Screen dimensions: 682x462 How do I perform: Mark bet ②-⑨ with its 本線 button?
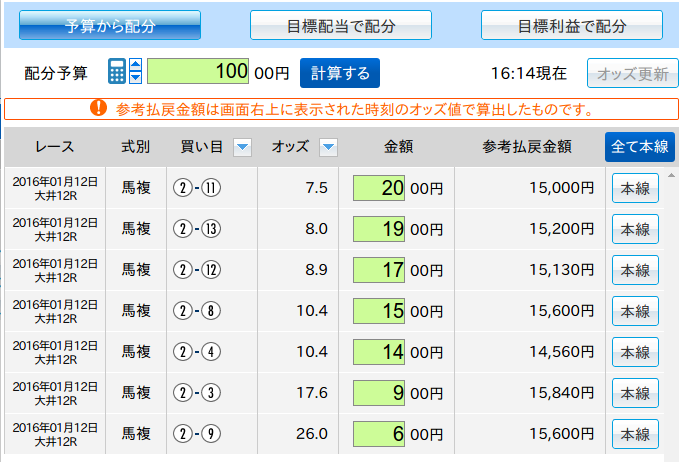point(635,434)
